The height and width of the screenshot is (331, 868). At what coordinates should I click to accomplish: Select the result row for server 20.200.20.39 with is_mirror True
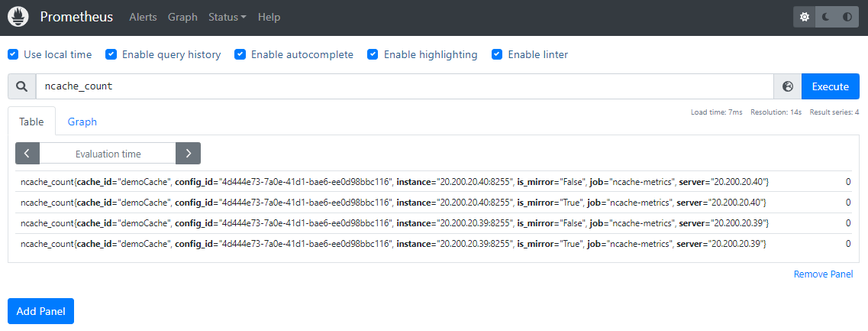point(434,244)
